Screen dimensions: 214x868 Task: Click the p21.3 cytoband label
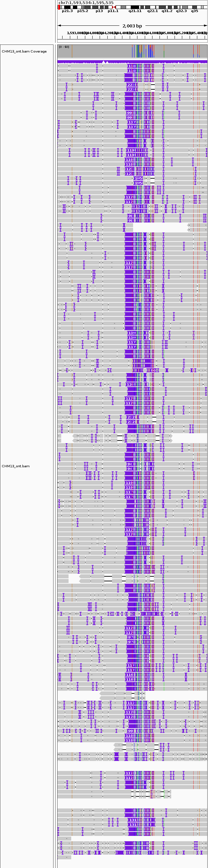coord(67,11)
